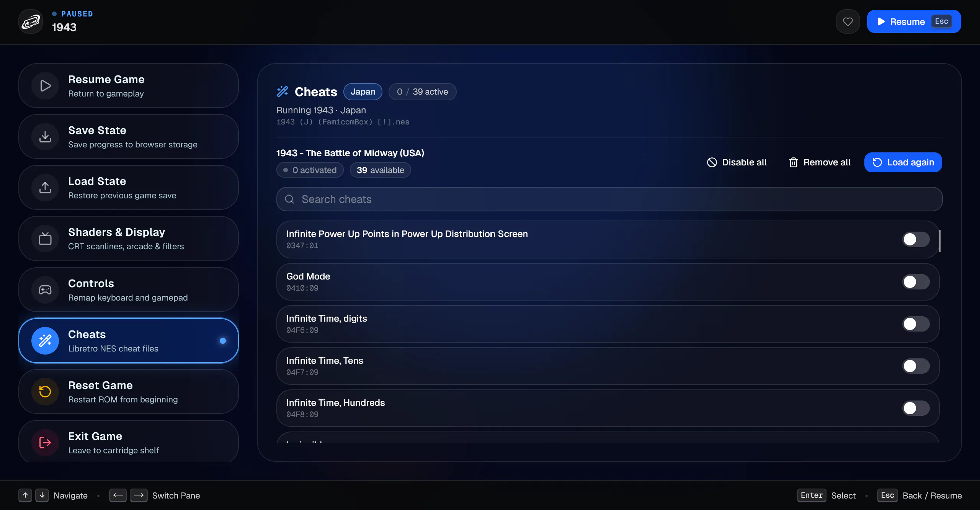
Task: Open the Shaders & Display menu item
Action: pos(129,239)
